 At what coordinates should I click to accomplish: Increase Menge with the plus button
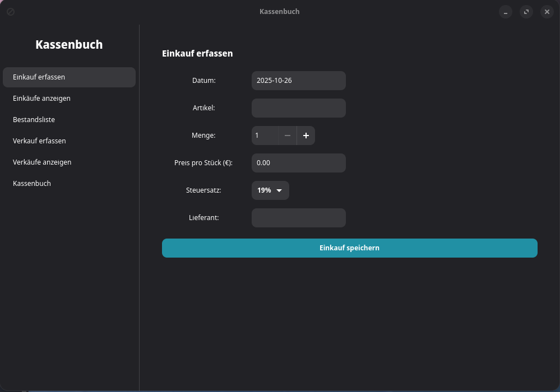pos(306,136)
